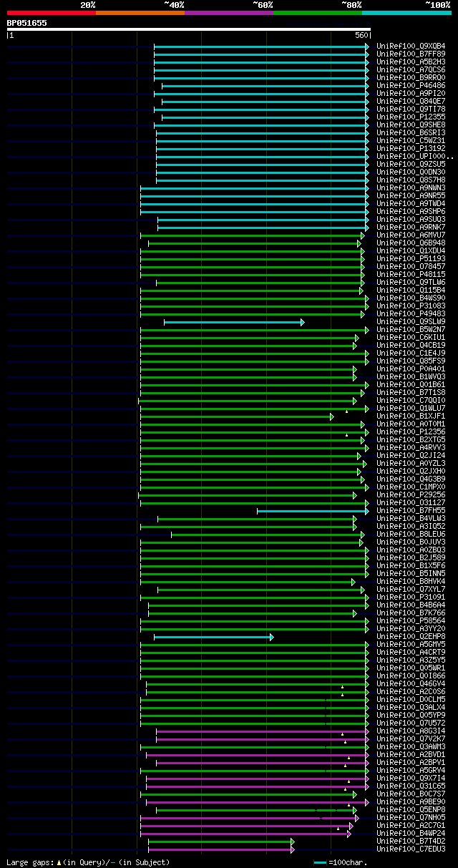Select the UniRef100_A4CRT9 label
This screenshot has height=868, width=458.
(x=411, y=653)
